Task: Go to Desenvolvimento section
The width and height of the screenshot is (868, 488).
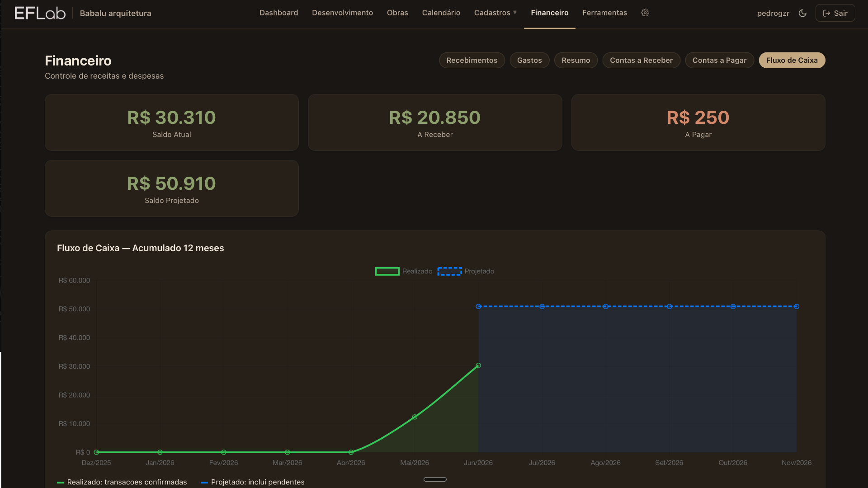Action: (x=342, y=13)
